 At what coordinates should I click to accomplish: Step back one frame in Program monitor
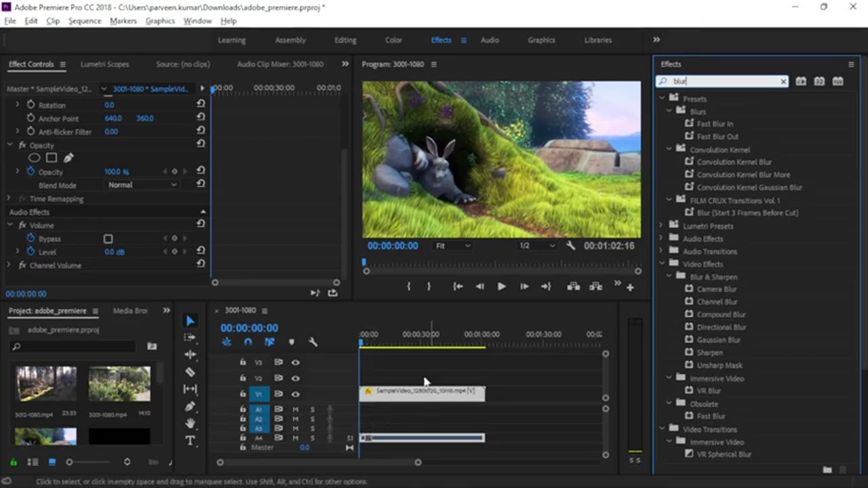click(x=480, y=287)
